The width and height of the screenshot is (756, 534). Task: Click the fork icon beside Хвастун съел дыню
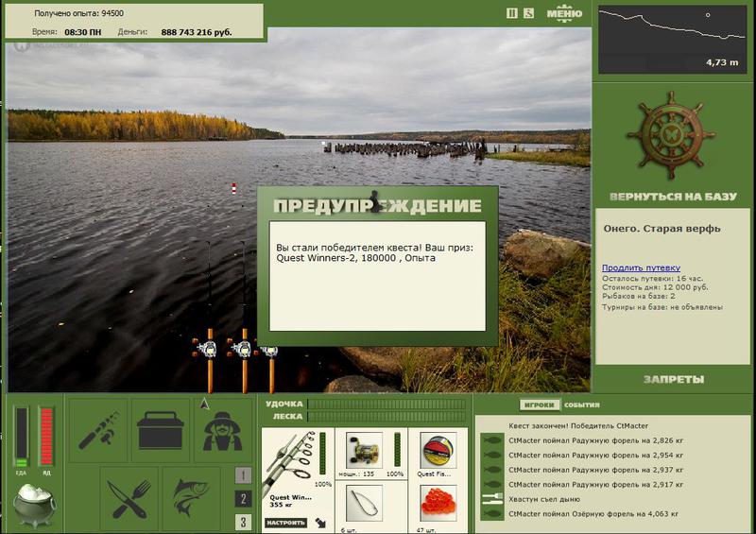click(x=491, y=499)
